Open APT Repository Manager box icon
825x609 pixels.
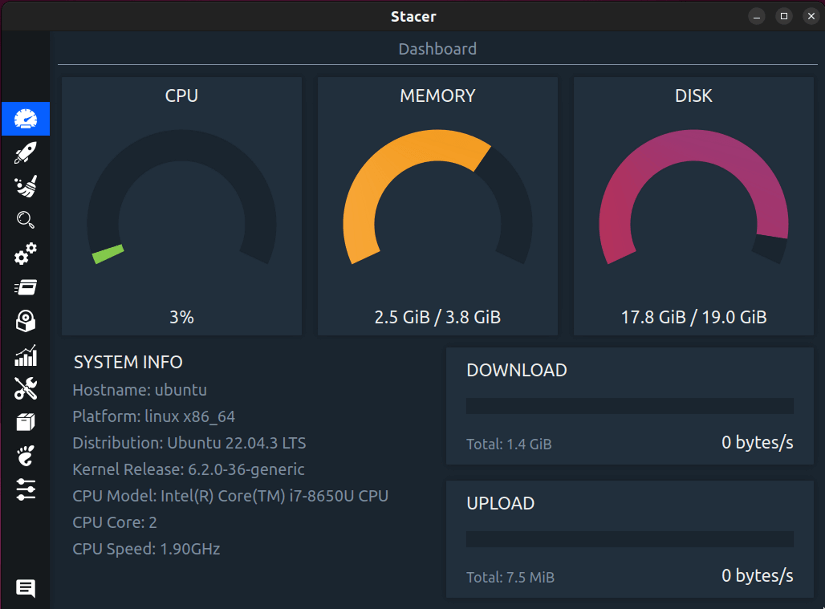tap(26, 422)
